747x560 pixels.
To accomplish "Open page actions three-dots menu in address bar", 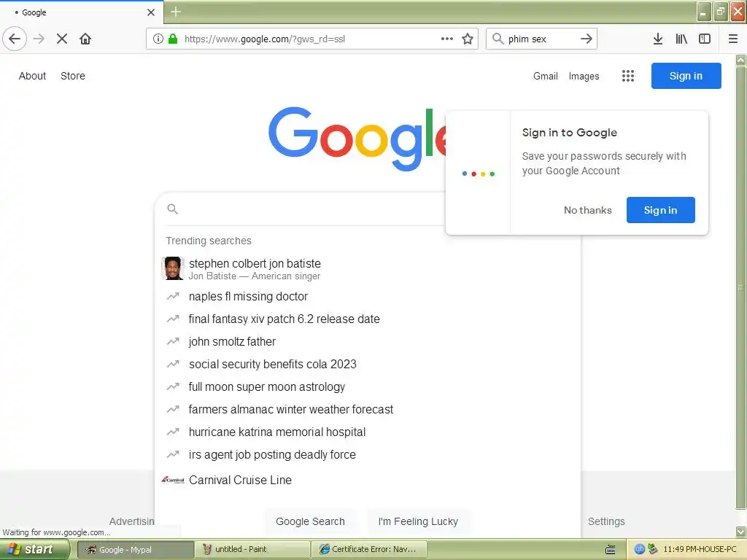I will (x=447, y=39).
